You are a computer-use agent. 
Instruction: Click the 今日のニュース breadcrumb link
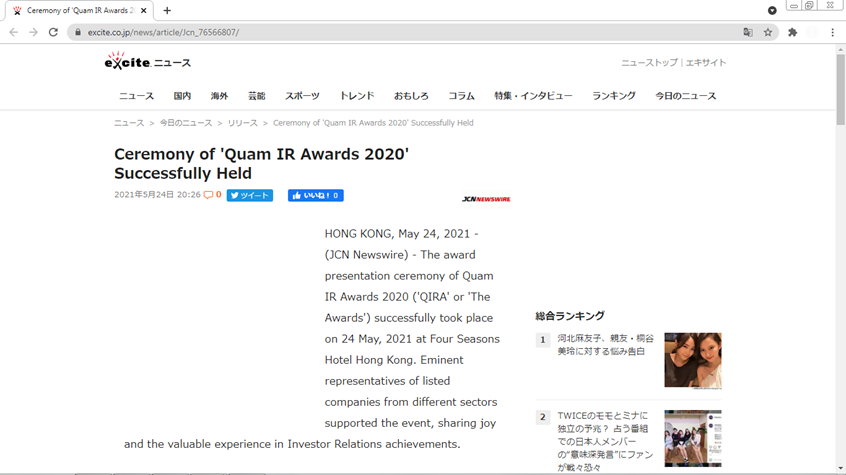click(186, 123)
